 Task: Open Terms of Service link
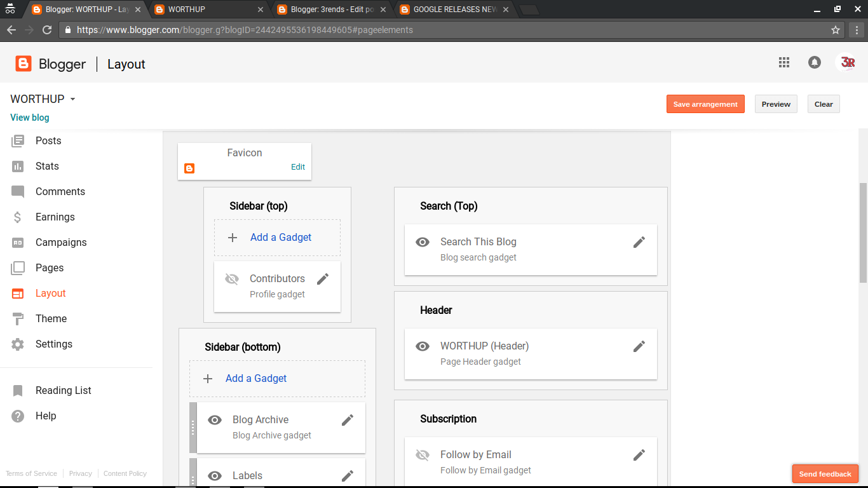click(31, 473)
